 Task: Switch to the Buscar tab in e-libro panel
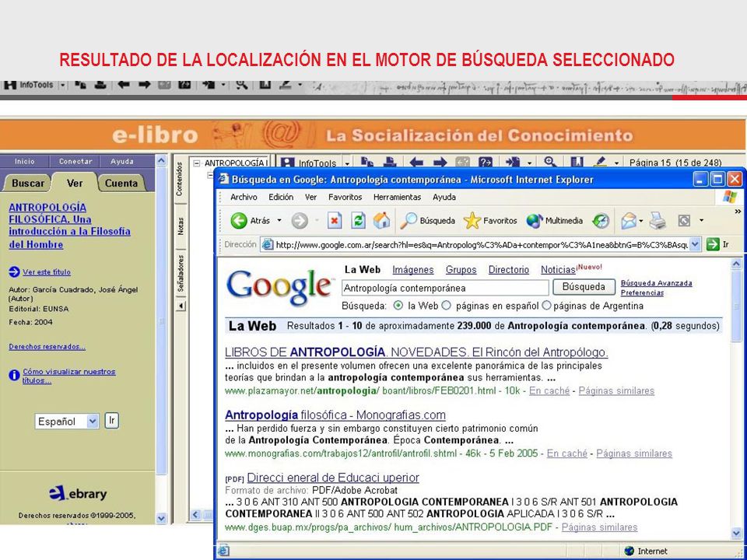(28, 183)
